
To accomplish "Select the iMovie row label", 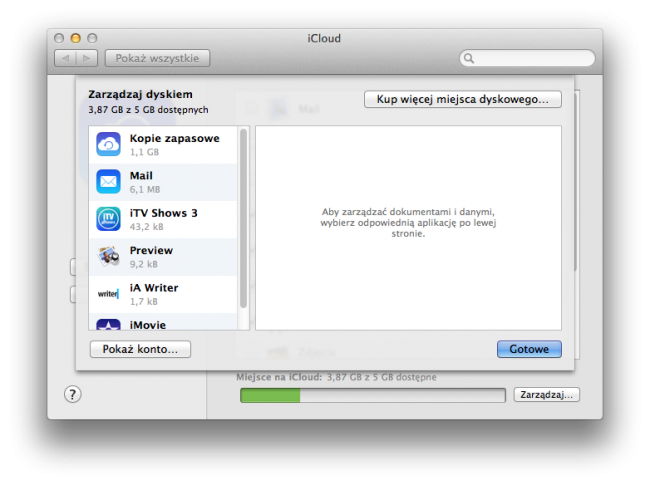I will [148, 325].
